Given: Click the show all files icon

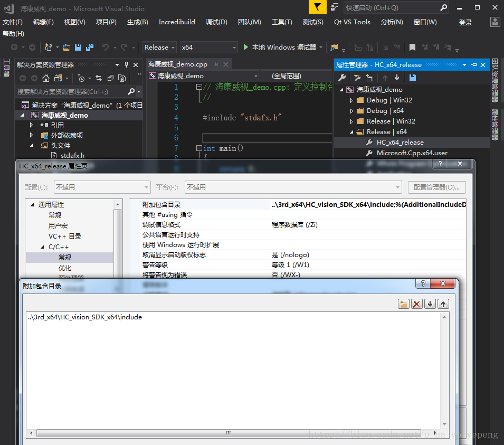Looking at the screenshot, I should 122,78.
